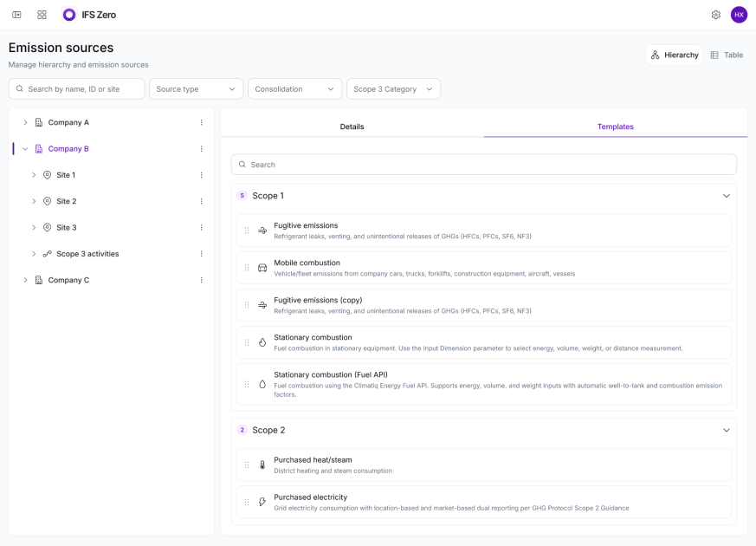Switch to Table view
This screenshot has width=756, height=546.
click(x=727, y=55)
